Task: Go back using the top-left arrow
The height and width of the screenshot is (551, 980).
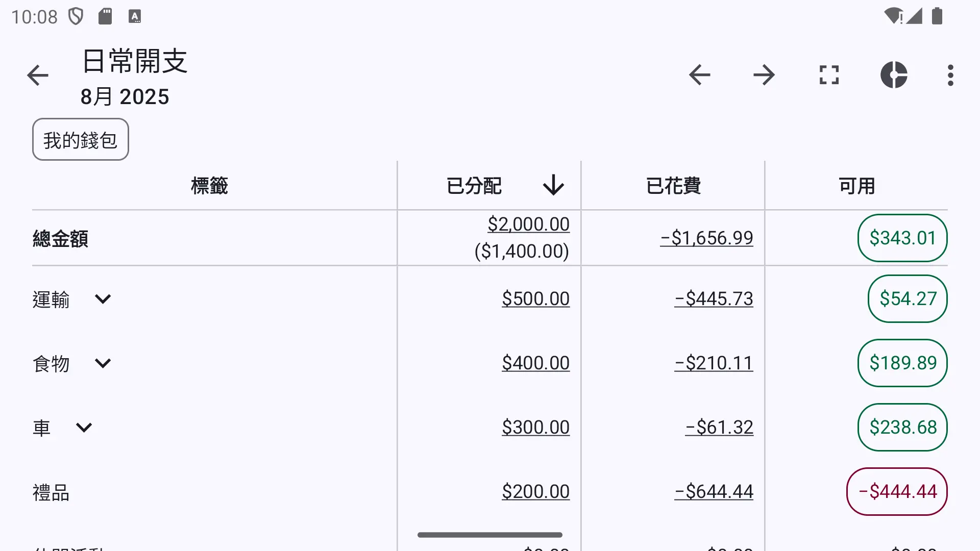Action: click(38, 76)
